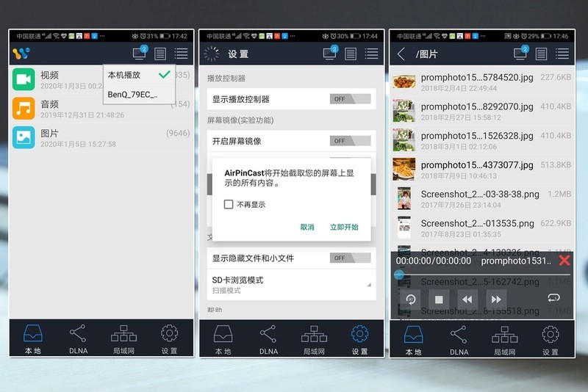This screenshot has width=588, height=392.
Task: Open the 图片 pictures category in left screen
Action: 101,138
